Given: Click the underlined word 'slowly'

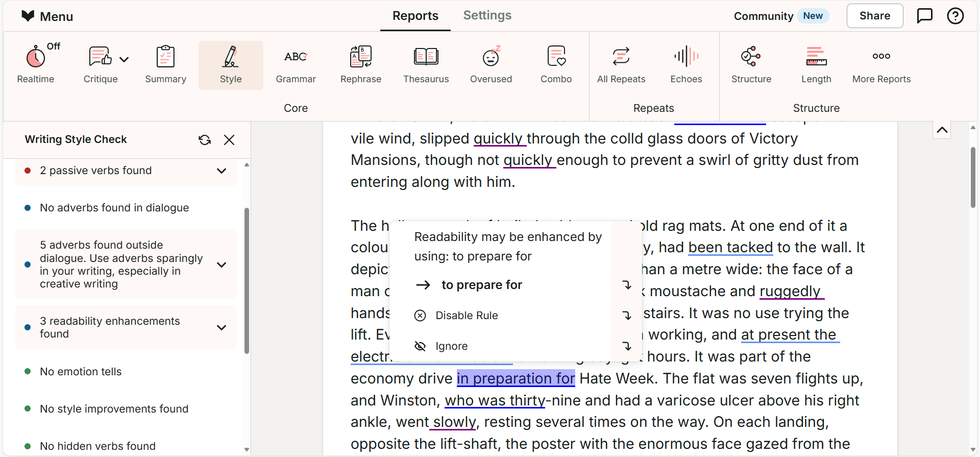Looking at the screenshot, I should (454, 422).
